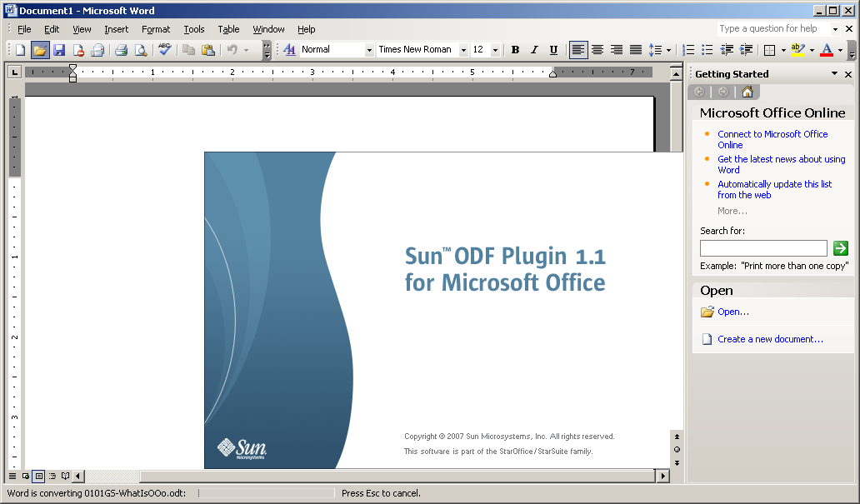Click task pane Back arrow
Viewport: 860px width, 504px height.
point(699,92)
